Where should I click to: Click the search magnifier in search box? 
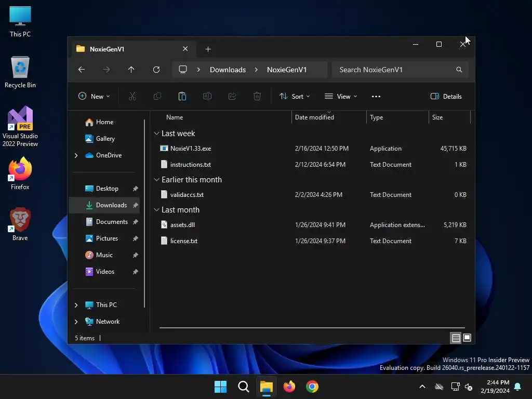[459, 70]
